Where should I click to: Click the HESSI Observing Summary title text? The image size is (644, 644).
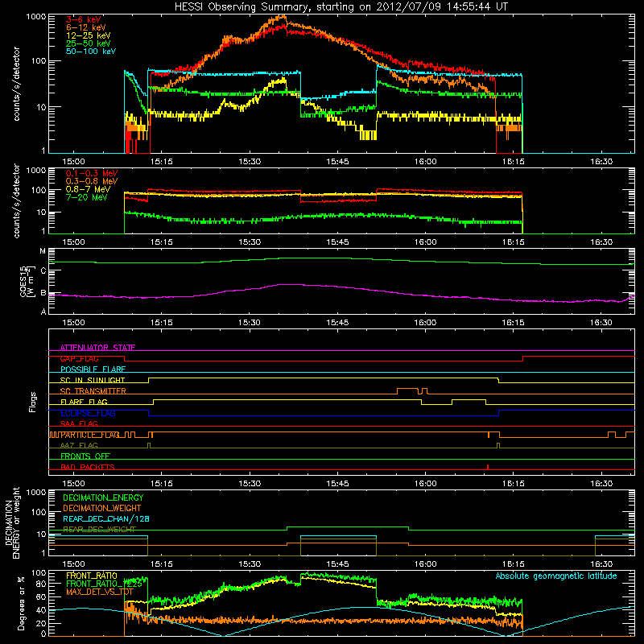click(341, 7)
